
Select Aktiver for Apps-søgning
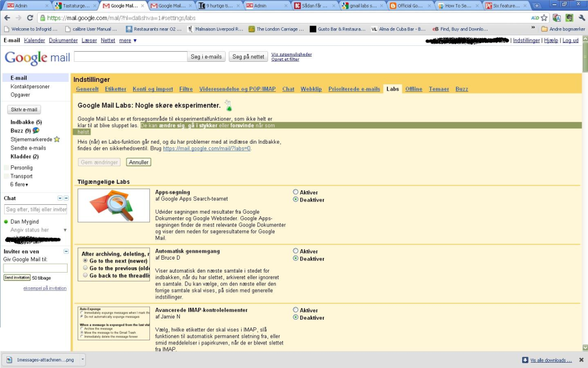tap(296, 192)
